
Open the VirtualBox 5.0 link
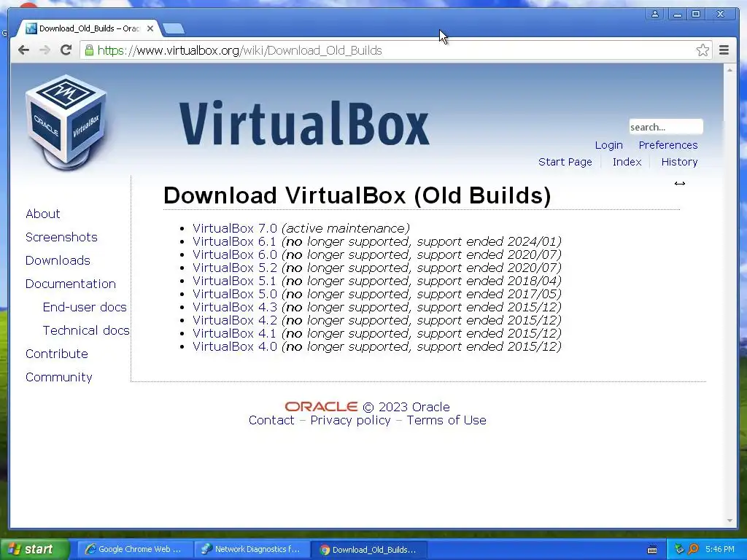(235, 294)
